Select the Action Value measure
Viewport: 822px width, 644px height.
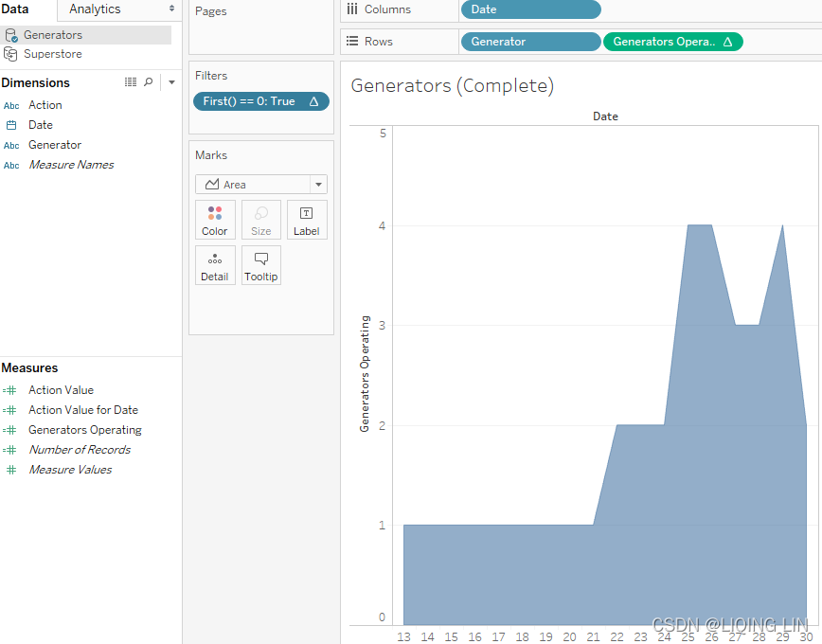(61, 390)
